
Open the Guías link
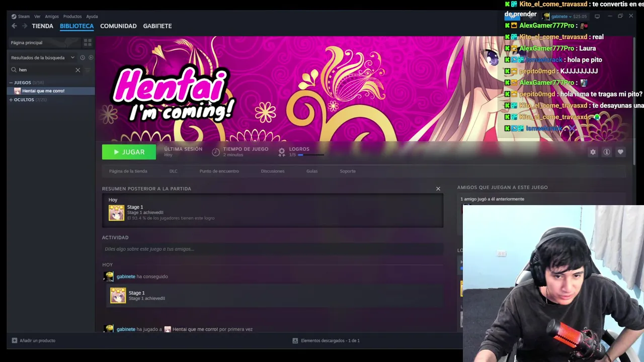(x=312, y=171)
